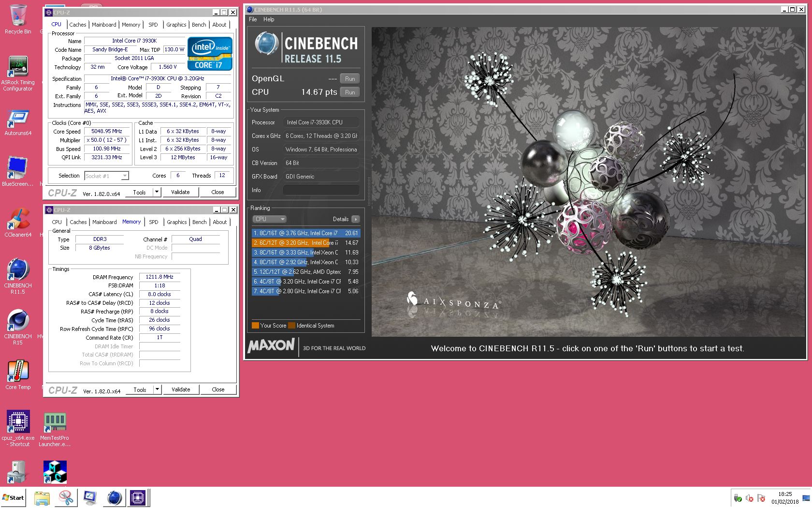Open the Snipping Tool taskbar icon
This screenshot has height=508, width=812.
point(66,497)
